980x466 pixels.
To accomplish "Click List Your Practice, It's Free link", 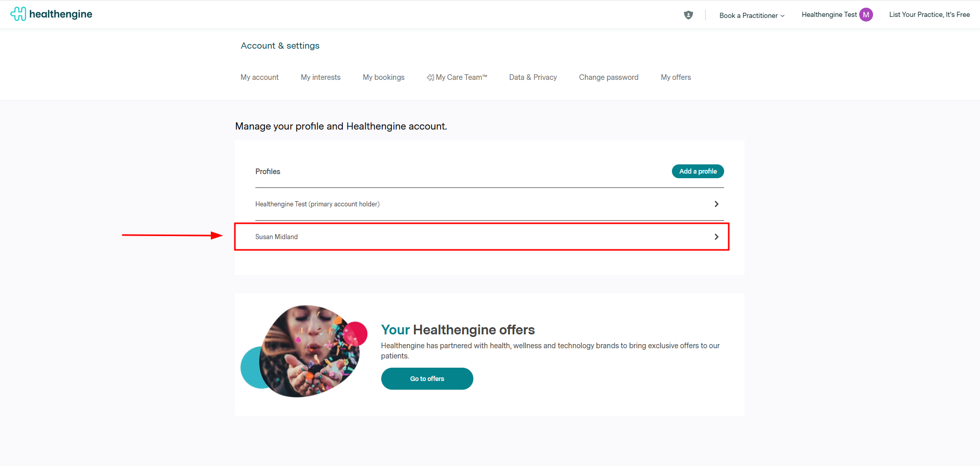I will (929, 15).
